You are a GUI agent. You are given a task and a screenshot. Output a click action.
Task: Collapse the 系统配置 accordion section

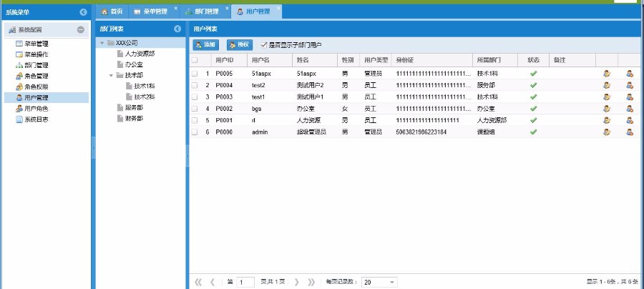[81, 30]
